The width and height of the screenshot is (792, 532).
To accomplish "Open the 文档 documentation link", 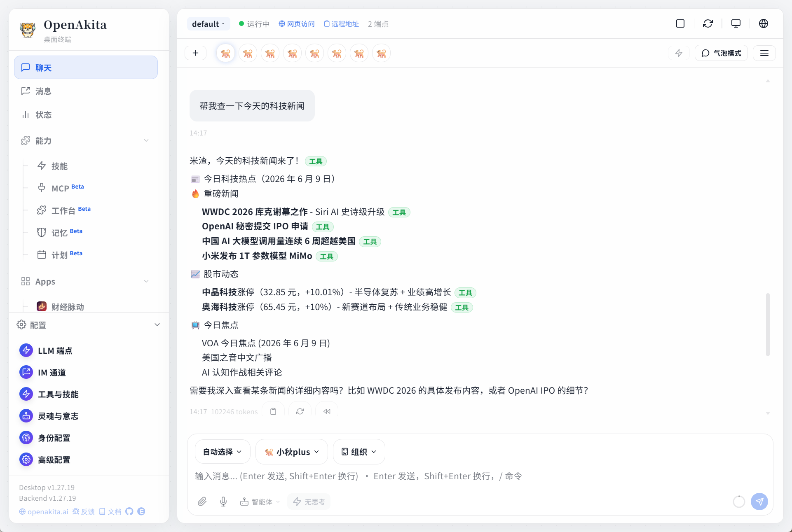I will click(x=110, y=511).
